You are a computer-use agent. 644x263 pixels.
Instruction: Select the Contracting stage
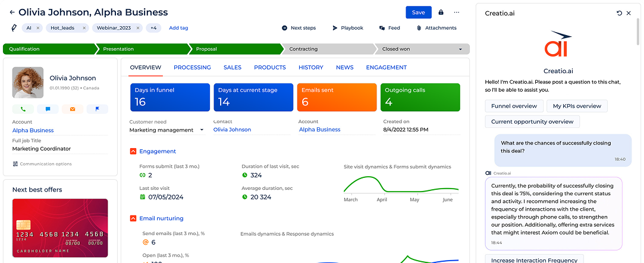point(329,49)
